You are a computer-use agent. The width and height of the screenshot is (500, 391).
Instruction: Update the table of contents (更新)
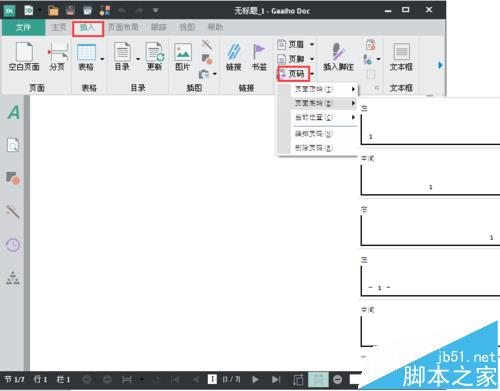154,56
